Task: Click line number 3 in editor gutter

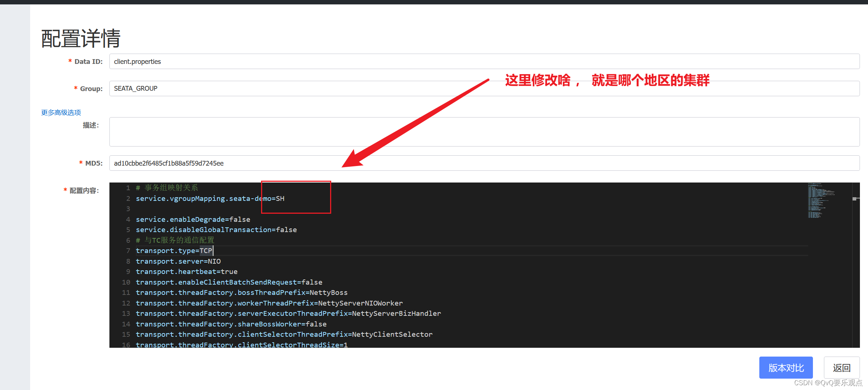Action: [x=128, y=209]
